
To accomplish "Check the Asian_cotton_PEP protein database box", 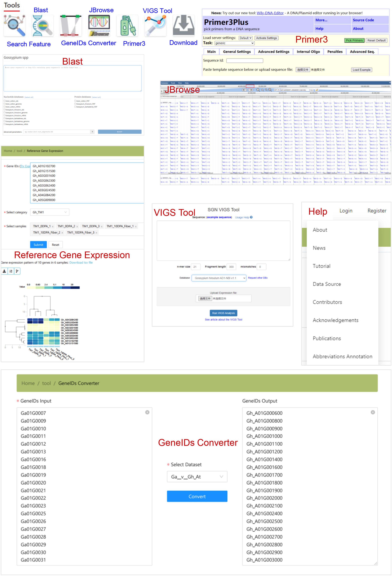I will pyautogui.click(x=75, y=101).
